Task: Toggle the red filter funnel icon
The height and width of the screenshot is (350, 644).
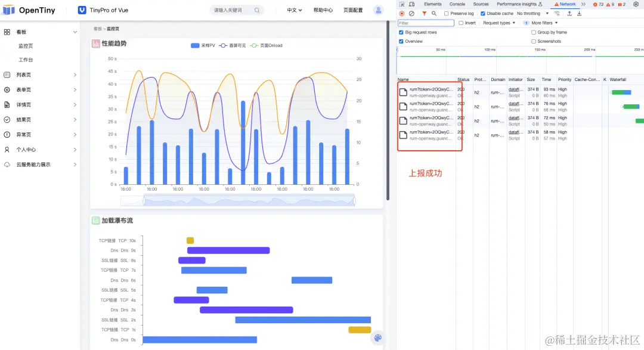Action: [425, 14]
